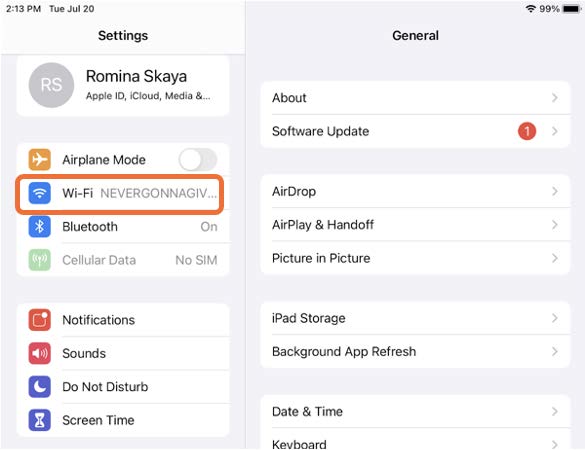Tap the green Cellular Data icon

[x=40, y=260]
